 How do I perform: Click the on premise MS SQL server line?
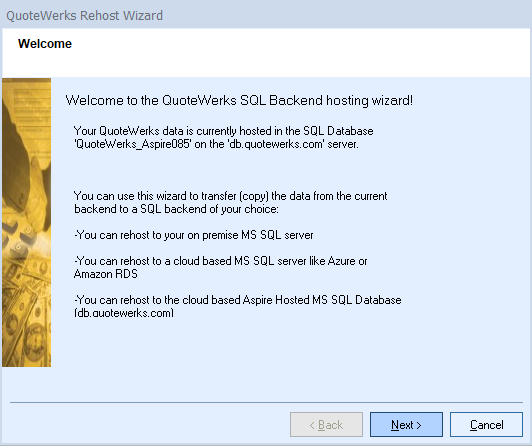[x=194, y=235]
